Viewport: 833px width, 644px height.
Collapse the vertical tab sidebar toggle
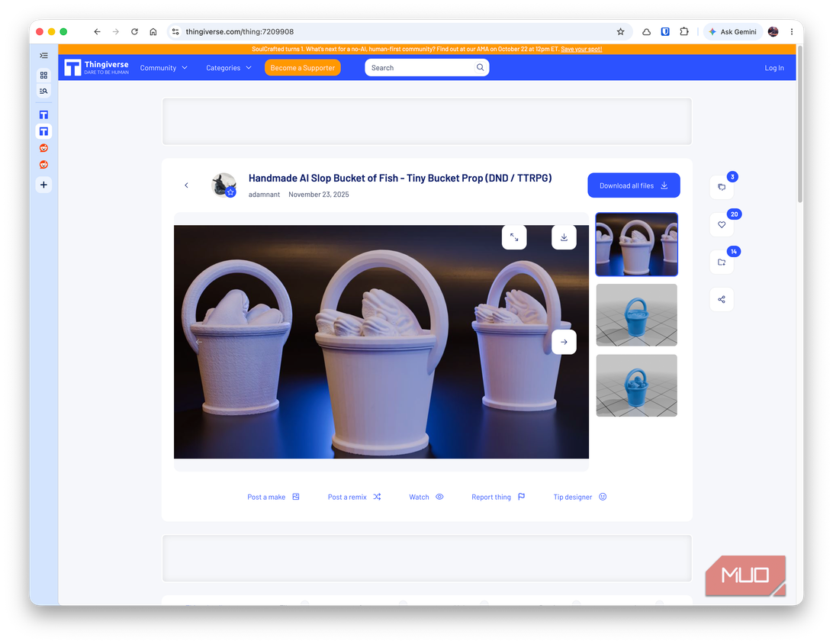coord(43,55)
